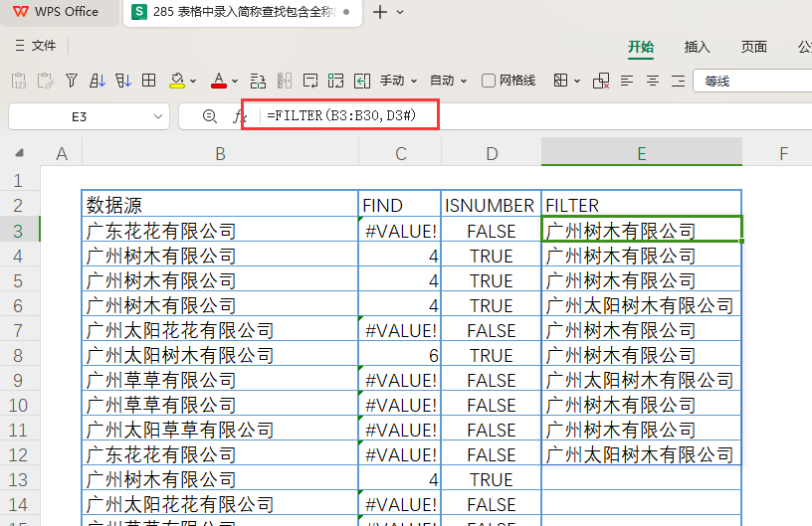Select cell B3 广东花花有限公司
Image resolution: width=812 pixels, height=526 pixels.
(220, 231)
